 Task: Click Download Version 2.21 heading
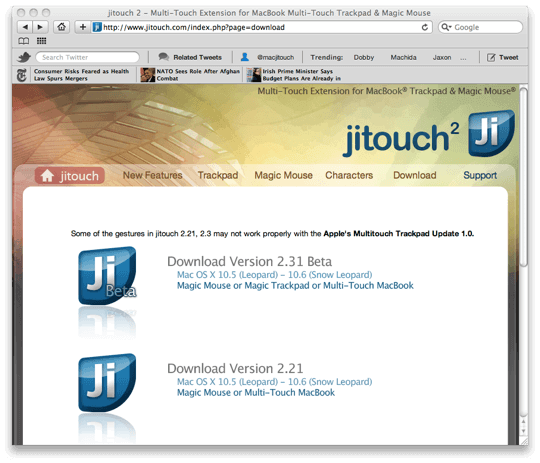[x=235, y=369]
